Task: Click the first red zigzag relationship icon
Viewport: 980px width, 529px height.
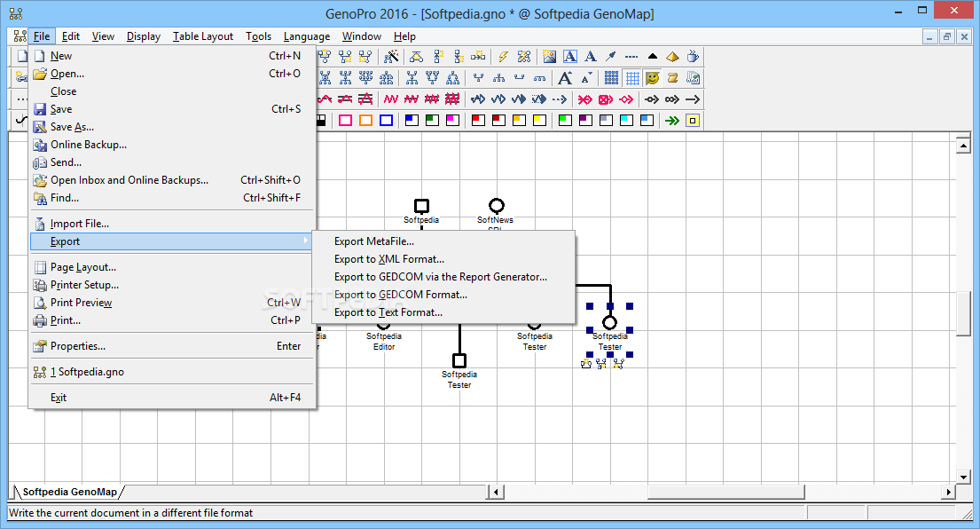Action: pos(390,99)
